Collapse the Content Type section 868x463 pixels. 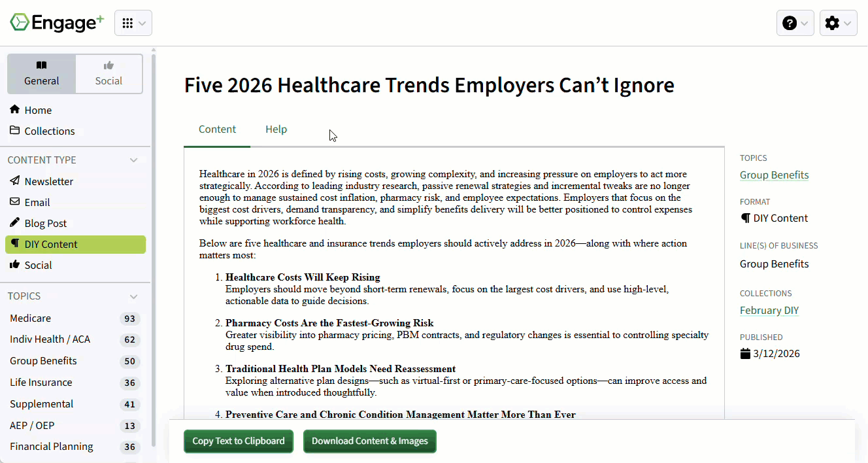click(x=133, y=160)
